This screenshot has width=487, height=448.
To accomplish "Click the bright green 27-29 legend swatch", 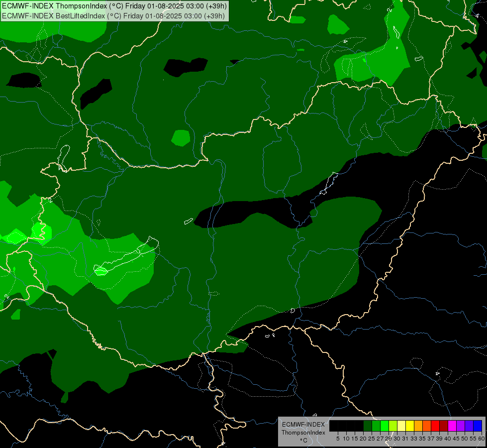I will tap(385, 426).
